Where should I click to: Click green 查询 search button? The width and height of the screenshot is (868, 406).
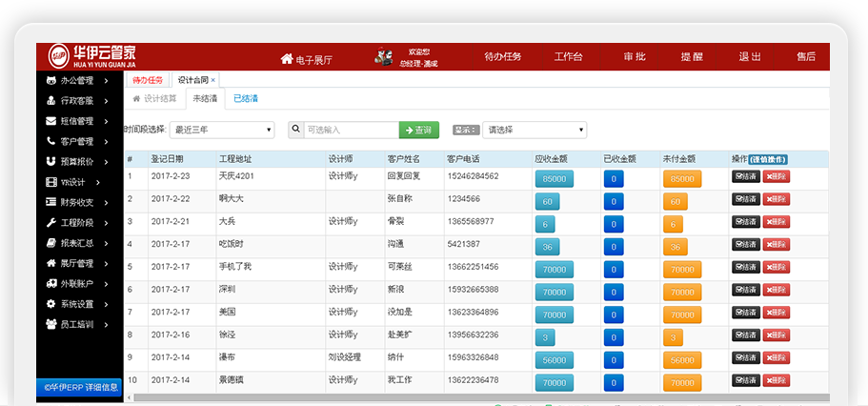[419, 130]
